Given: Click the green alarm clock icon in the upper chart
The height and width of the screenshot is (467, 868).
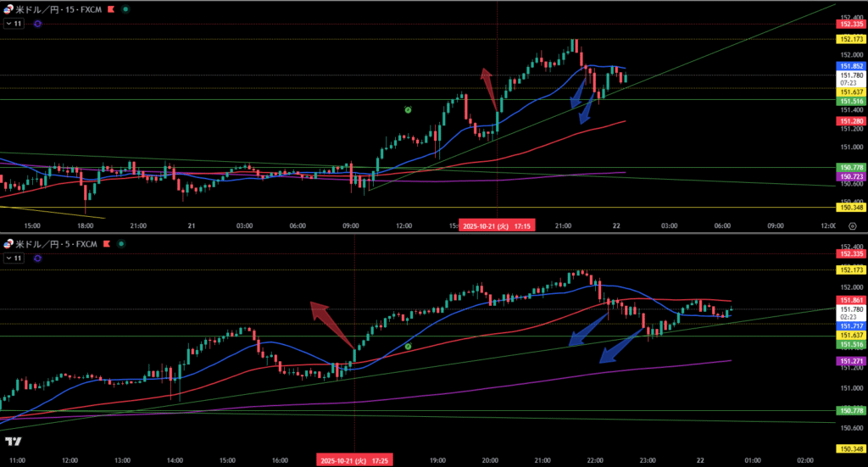Looking at the screenshot, I should 408,110.
